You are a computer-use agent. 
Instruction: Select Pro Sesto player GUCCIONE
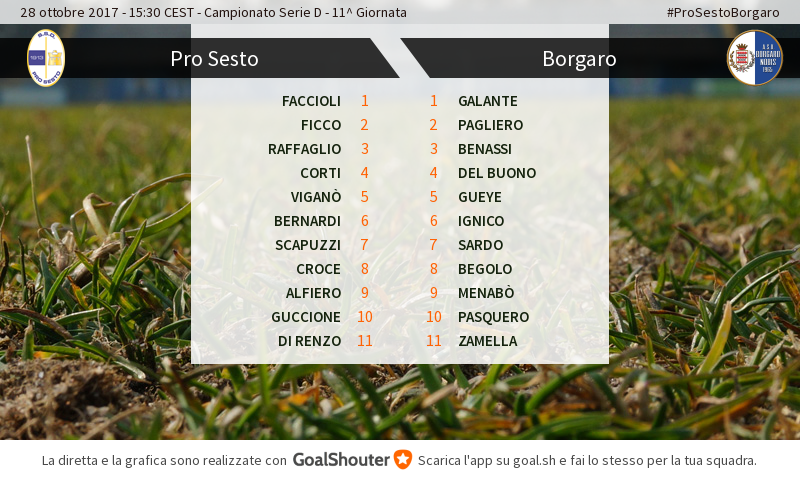pos(306,317)
